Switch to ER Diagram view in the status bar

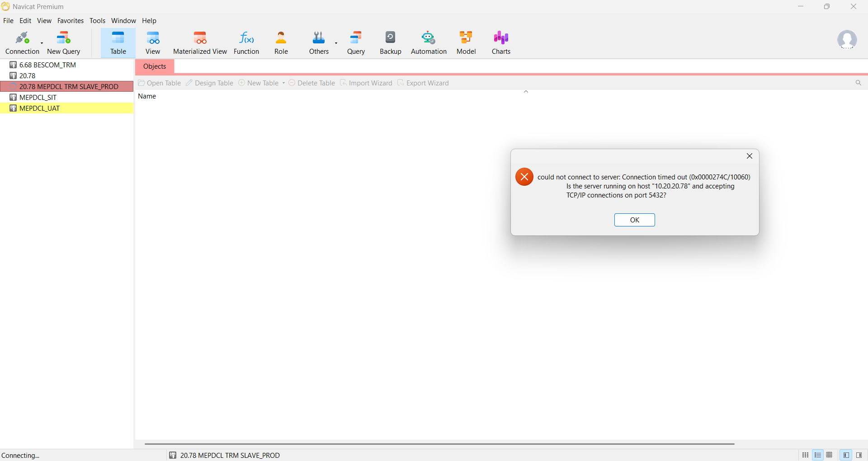click(830, 455)
